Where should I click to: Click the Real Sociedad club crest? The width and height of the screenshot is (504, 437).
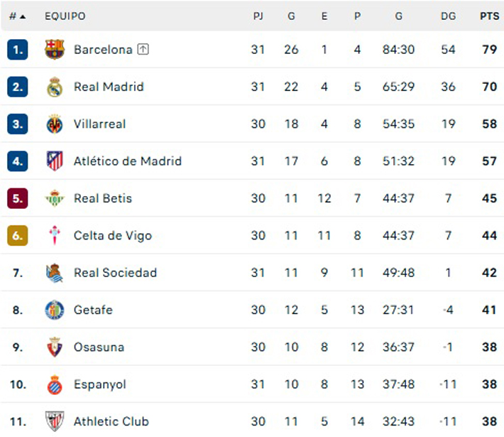55,273
